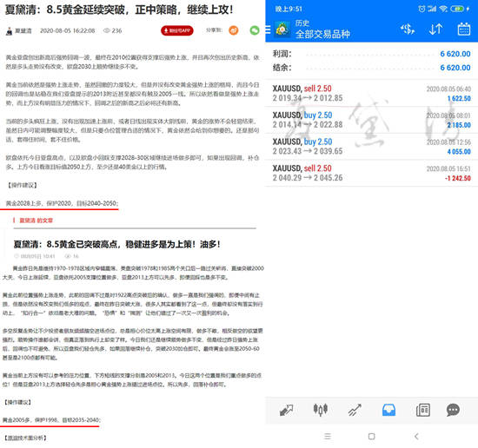Tap the '历史' label in header

click(x=302, y=23)
